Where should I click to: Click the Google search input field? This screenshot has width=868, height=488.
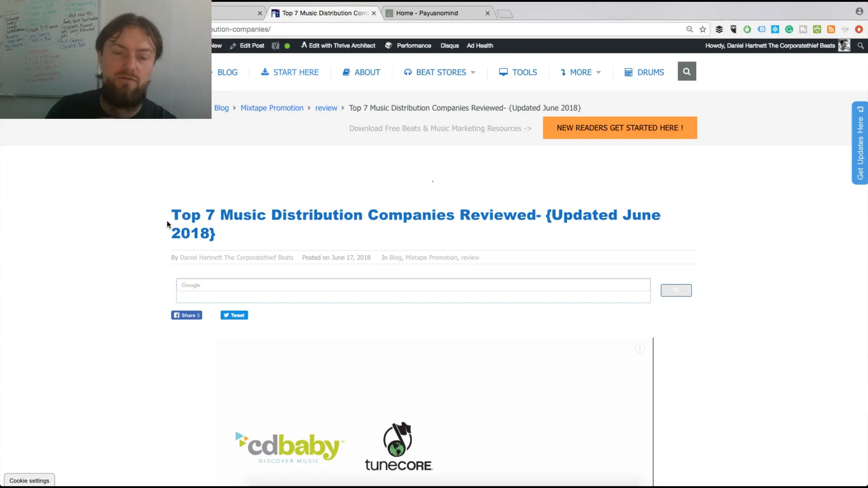[x=413, y=285]
